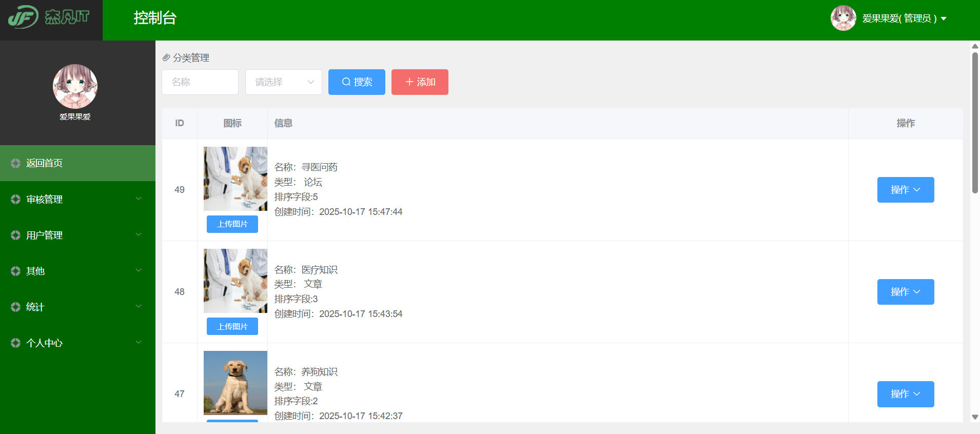Click text 类型：论坛

[x=298, y=182]
